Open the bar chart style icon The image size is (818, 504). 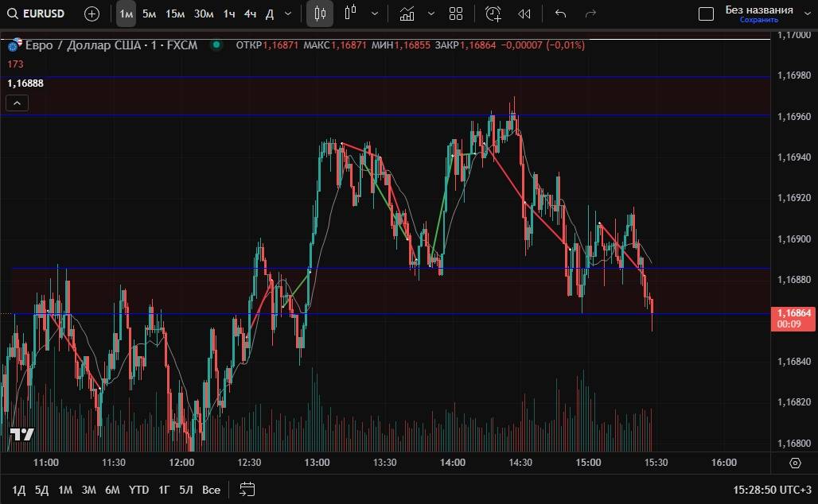[351, 13]
